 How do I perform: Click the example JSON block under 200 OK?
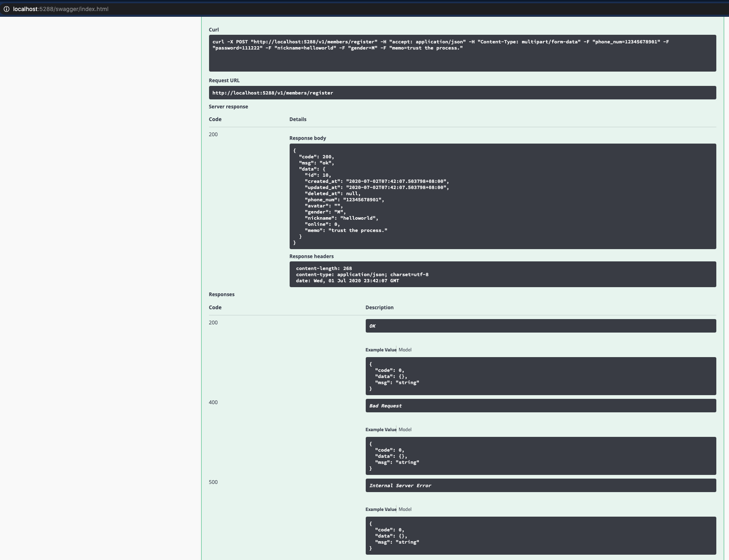[541, 376]
